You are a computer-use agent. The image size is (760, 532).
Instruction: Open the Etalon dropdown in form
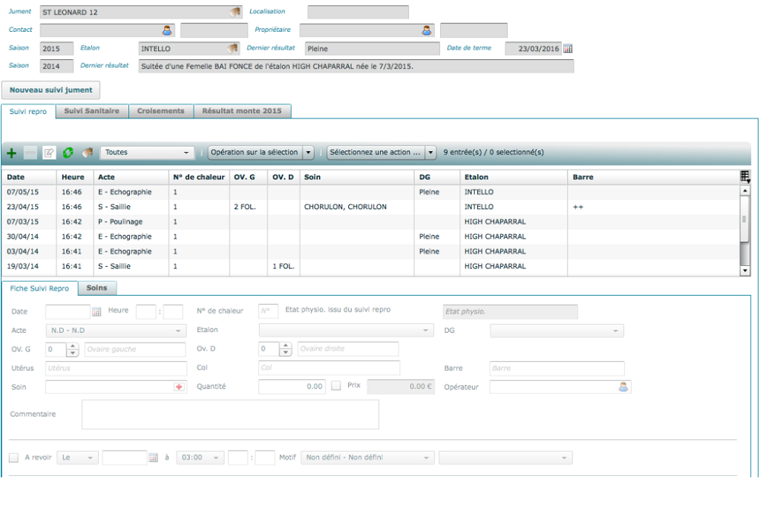(x=346, y=331)
